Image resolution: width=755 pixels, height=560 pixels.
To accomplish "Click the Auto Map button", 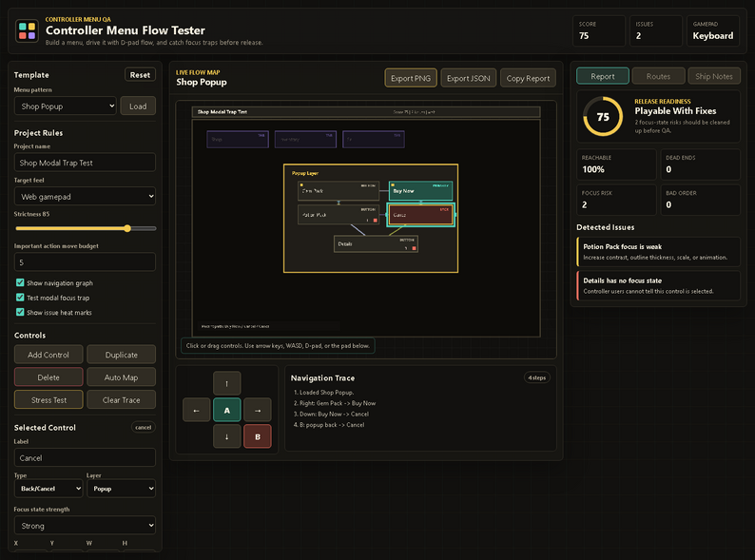I will (122, 377).
